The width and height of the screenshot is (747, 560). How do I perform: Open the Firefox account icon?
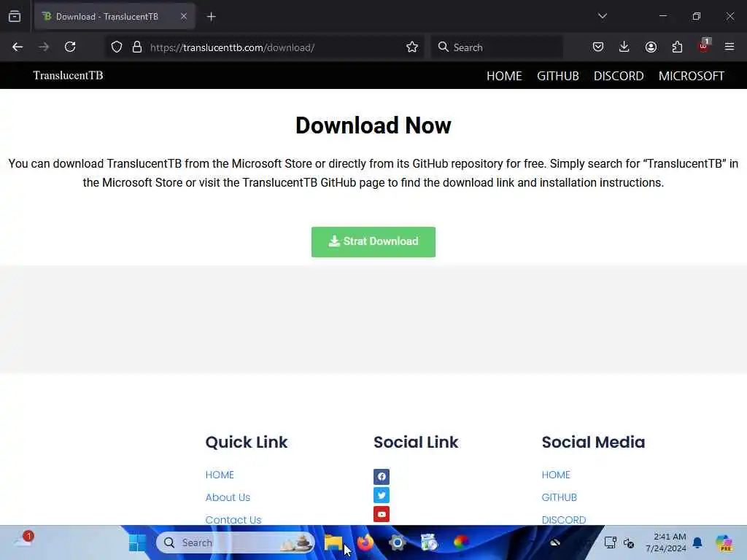point(651,47)
